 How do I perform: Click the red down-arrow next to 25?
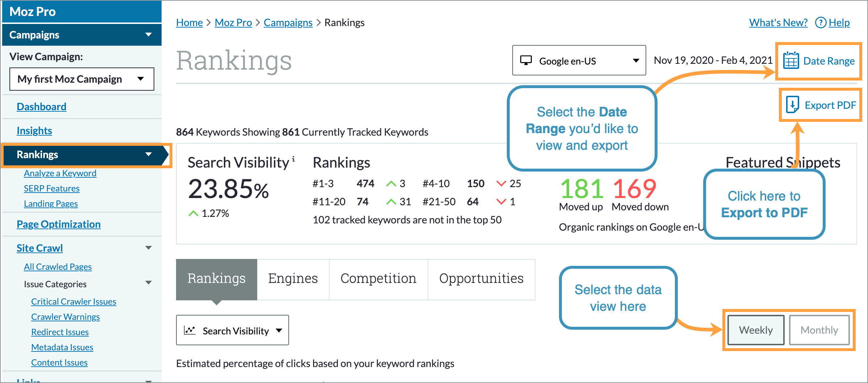pyautogui.click(x=501, y=184)
